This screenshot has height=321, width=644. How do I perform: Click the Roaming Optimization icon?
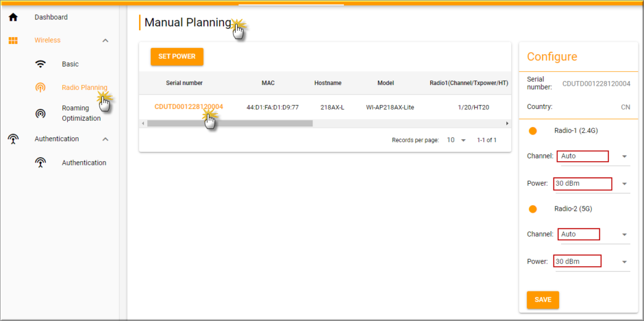40,113
